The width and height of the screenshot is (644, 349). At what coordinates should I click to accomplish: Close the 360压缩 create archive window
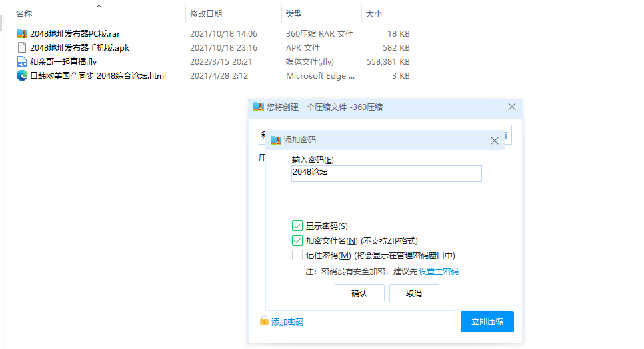pos(512,107)
